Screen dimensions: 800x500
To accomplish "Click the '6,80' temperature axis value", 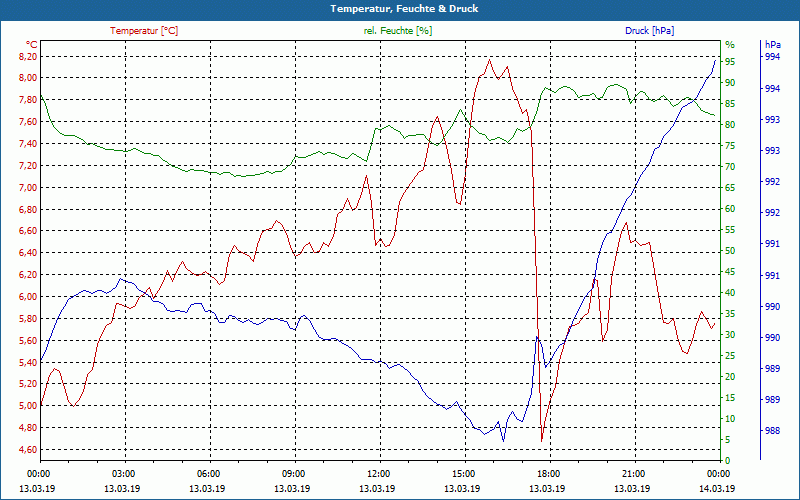I will point(28,210).
